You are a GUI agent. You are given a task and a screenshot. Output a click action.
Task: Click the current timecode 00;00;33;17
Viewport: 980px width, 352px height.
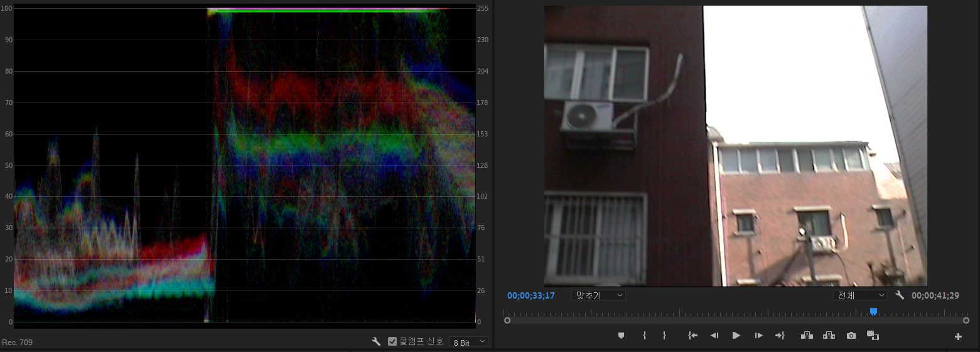[x=531, y=295]
